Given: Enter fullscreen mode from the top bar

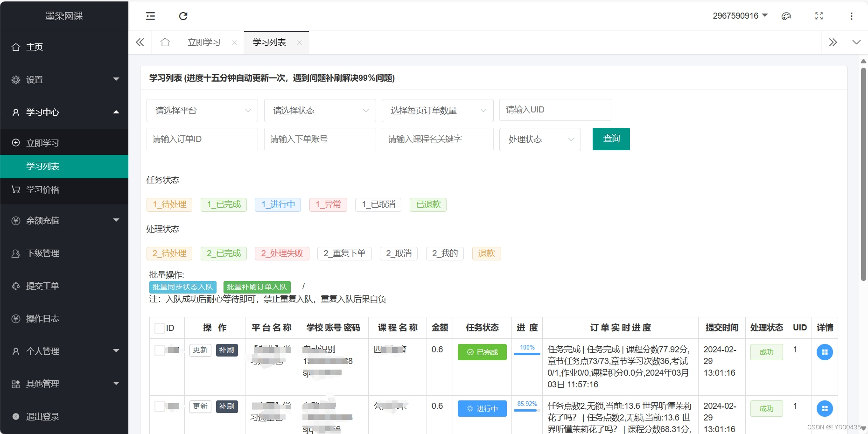Looking at the screenshot, I should pos(819,16).
